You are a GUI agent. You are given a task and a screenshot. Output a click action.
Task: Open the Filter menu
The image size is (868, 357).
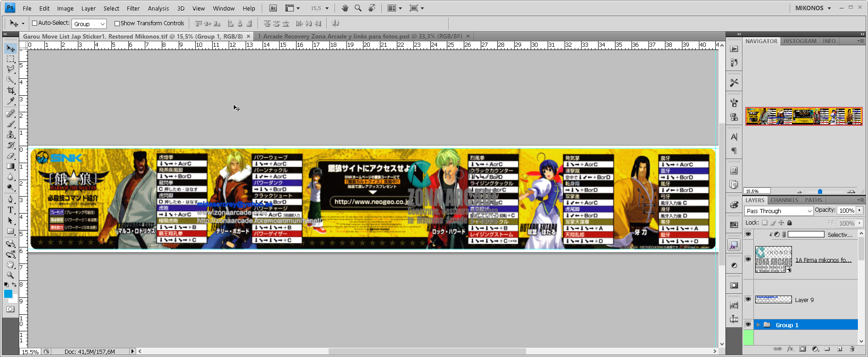click(x=133, y=8)
